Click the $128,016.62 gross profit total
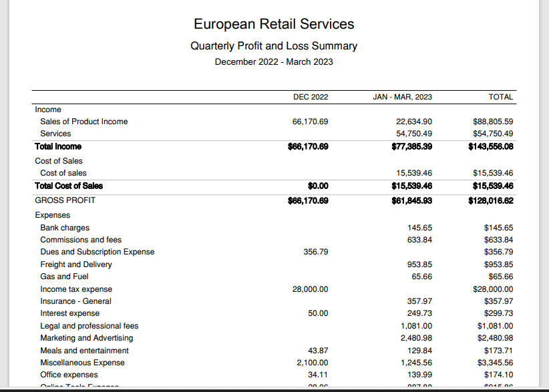Screen dimensions: 549x392 pyautogui.click(x=491, y=201)
